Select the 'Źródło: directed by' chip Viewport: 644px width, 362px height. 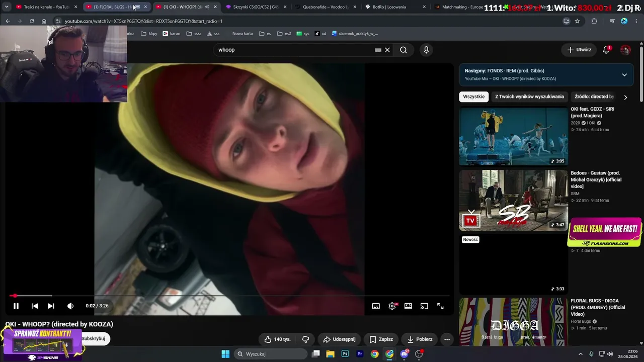(594, 97)
